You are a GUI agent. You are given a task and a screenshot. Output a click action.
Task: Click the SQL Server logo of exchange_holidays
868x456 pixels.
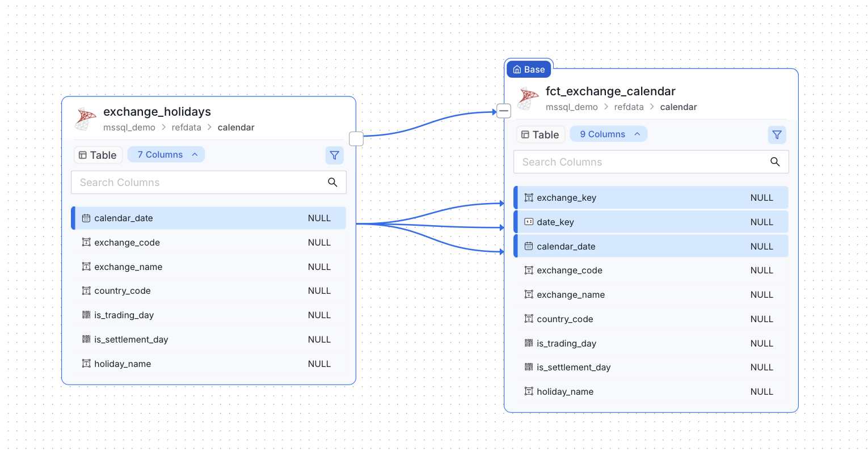[x=86, y=119]
